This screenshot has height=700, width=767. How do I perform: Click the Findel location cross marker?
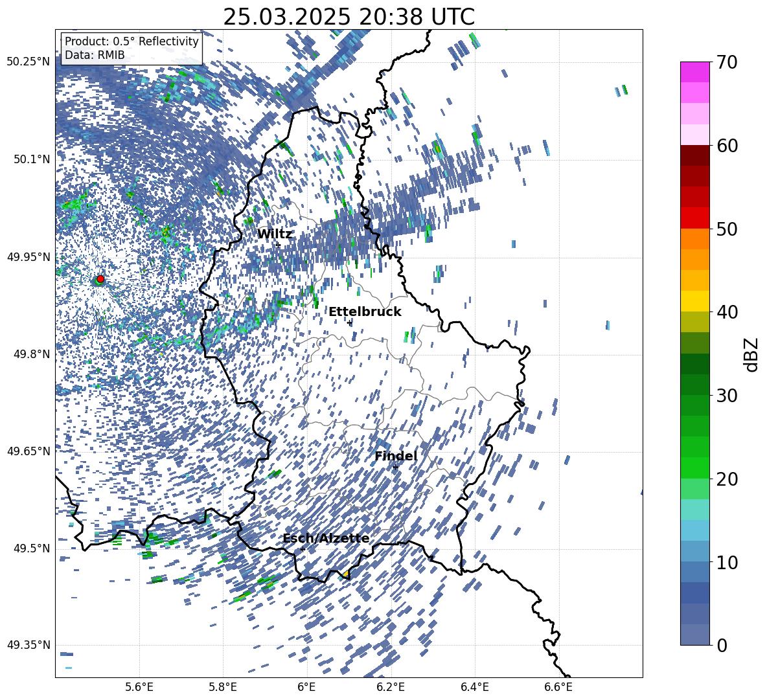[x=395, y=468]
